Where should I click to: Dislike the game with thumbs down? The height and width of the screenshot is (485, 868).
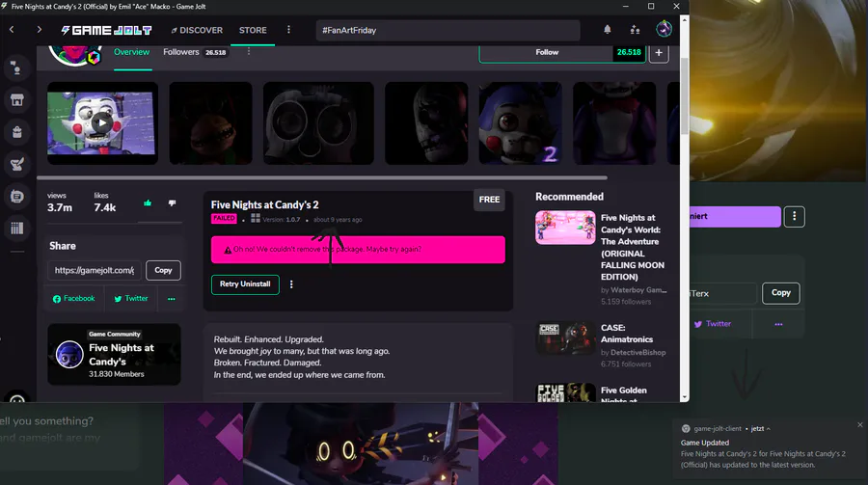tap(173, 203)
